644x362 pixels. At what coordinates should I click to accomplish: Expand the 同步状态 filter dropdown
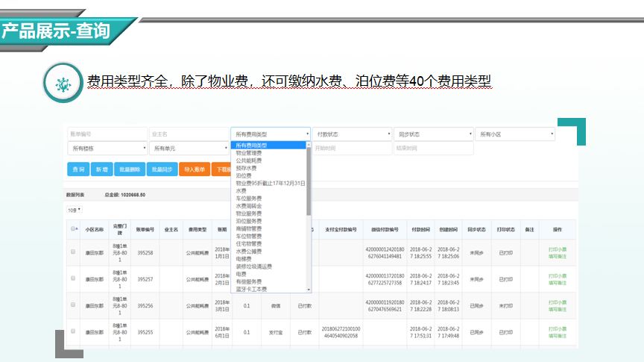[x=433, y=134]
